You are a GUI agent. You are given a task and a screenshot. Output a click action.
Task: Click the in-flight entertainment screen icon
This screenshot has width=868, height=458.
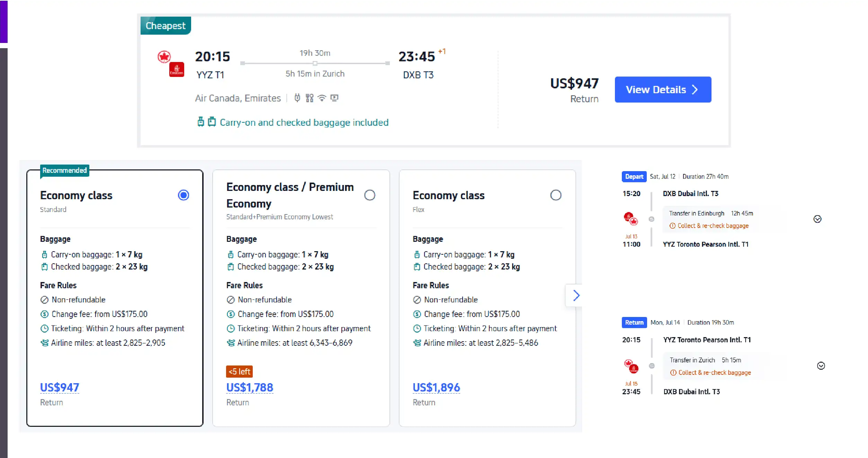[334, 98]
